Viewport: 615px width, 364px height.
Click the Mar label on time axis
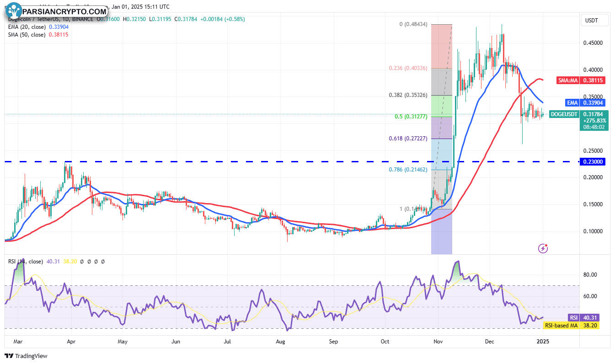click(18, 341)
